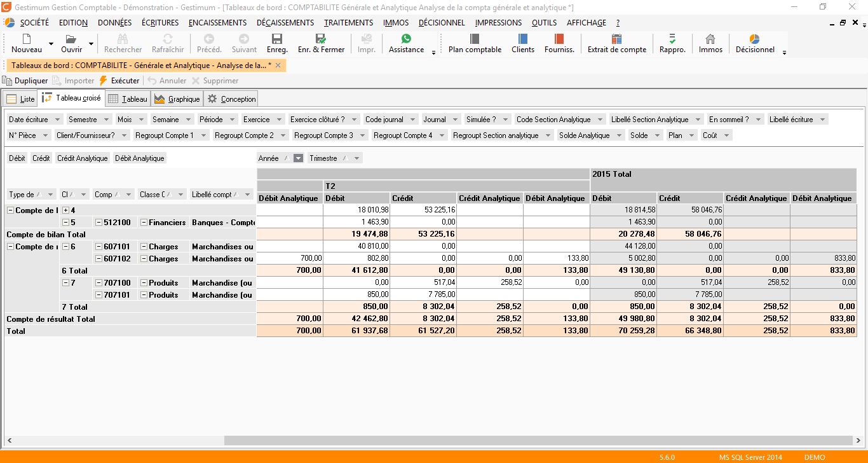Viewport: 868px width, 463px height.
Task: Open the SOCIÉTÉ menu
Action: click(x=34, y=22)
